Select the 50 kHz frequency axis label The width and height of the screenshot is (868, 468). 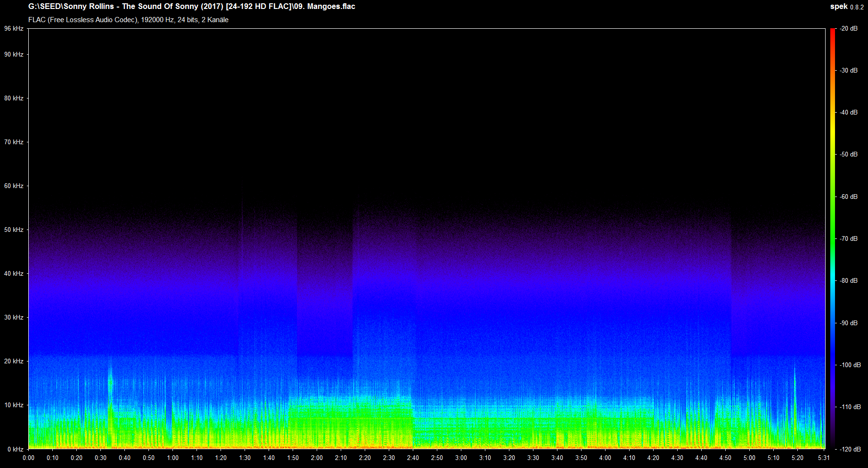coord(14,230)
